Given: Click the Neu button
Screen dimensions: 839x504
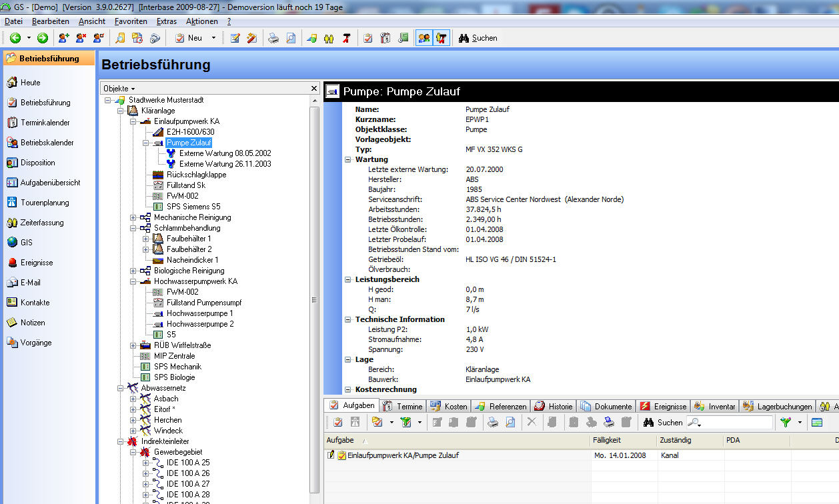Looking at the screenshot, I should (x=189, y=38).
